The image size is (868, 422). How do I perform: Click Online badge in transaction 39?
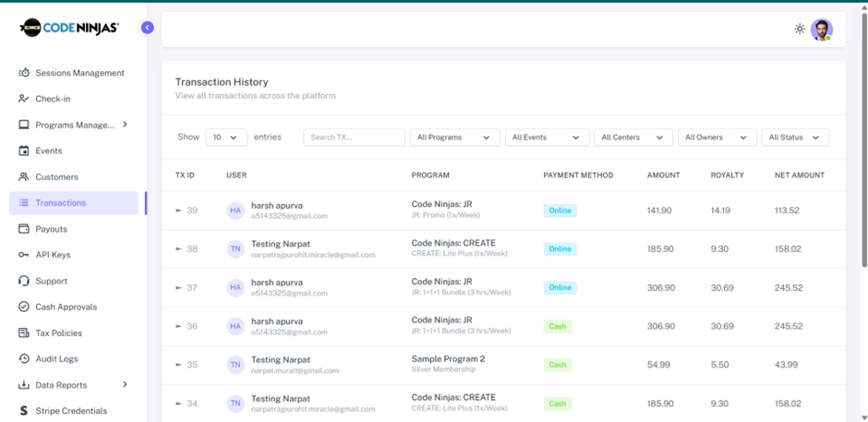point(561,211)
